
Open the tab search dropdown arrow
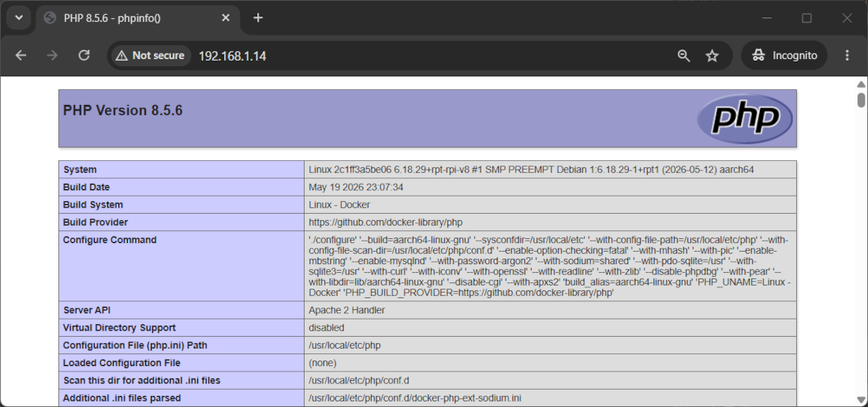click(x=19, y=17)
